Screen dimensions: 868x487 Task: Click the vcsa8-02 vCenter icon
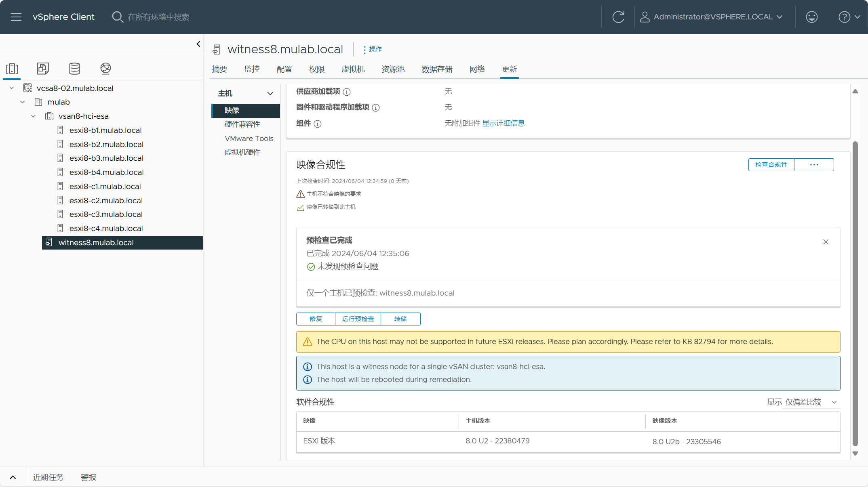[27, 88]
